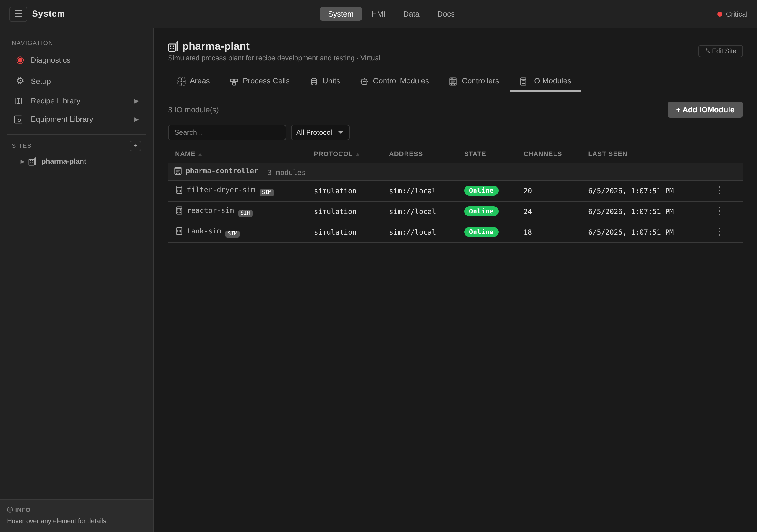Click the filter-dryer-sim module icon
Image resolution: width=757 pixels, height=532 pixels.
coord(179,190)
